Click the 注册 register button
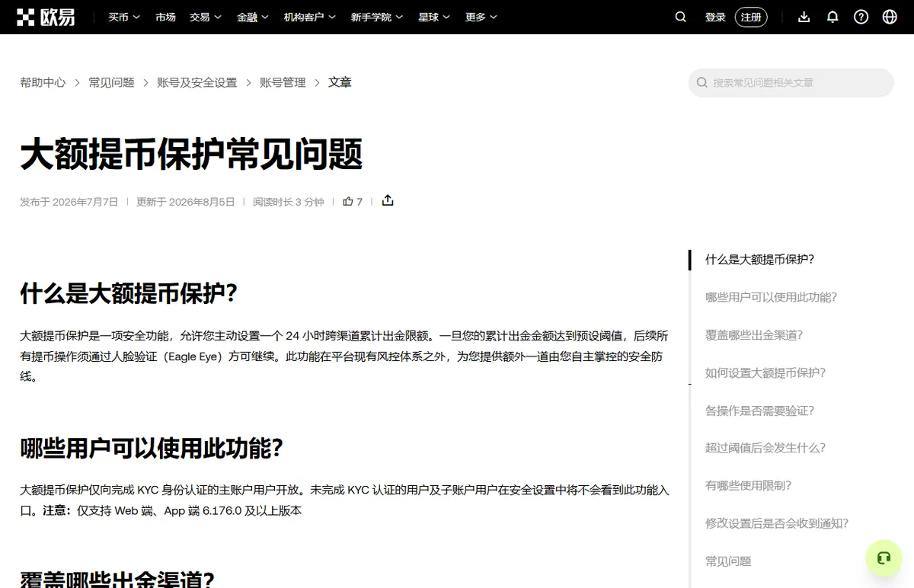 [751, 17]
